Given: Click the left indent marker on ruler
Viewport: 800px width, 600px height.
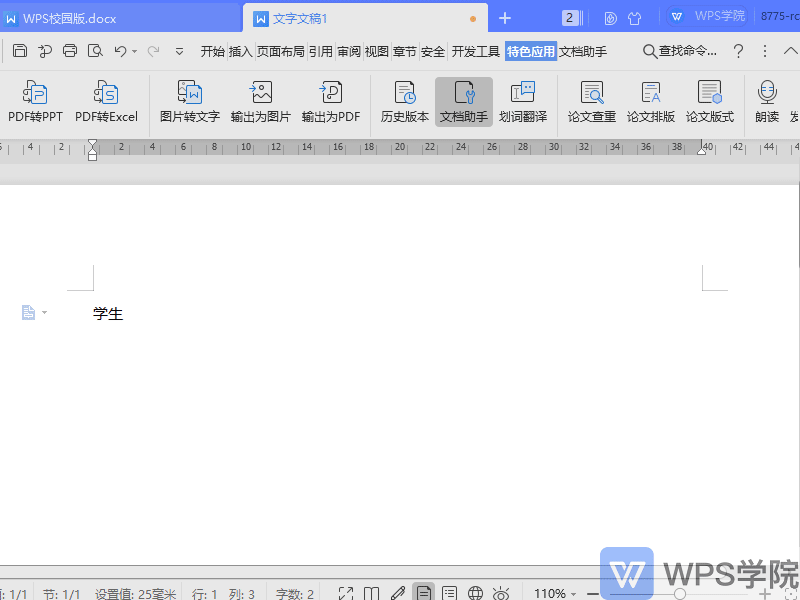Looking at the screenshot, I should point(92,150).
